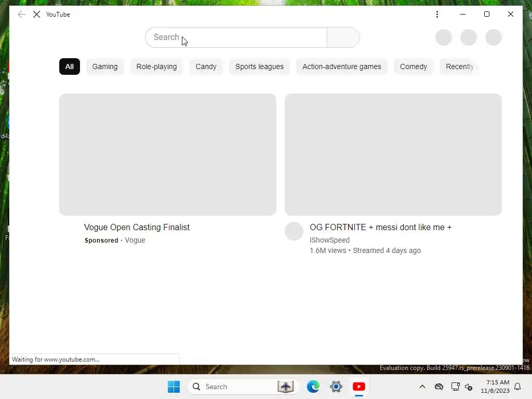Open the notification bell in the taskbar
Image resolution: width=532 pixels, height=399 pixels.
tap(518, 387)
